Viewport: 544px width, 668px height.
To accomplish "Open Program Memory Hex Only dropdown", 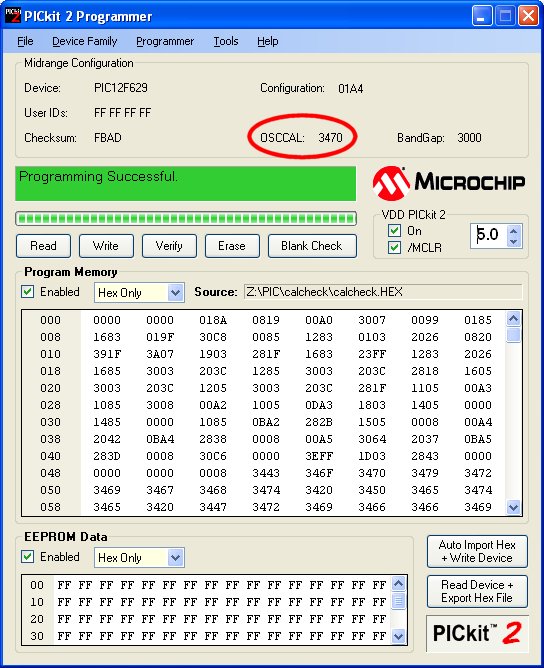I will [x=175, y=293].
